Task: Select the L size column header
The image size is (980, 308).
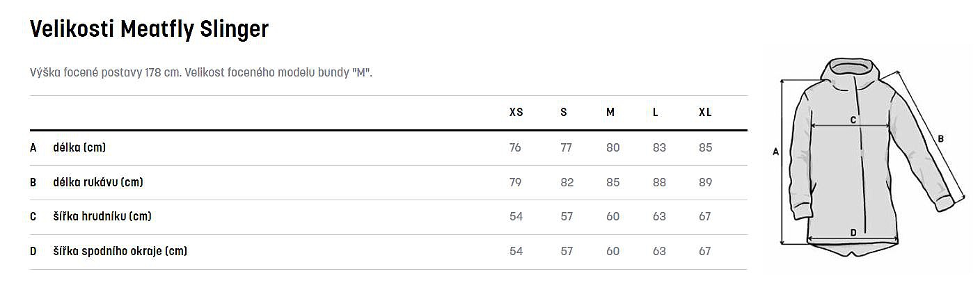Action: point(655,113)
